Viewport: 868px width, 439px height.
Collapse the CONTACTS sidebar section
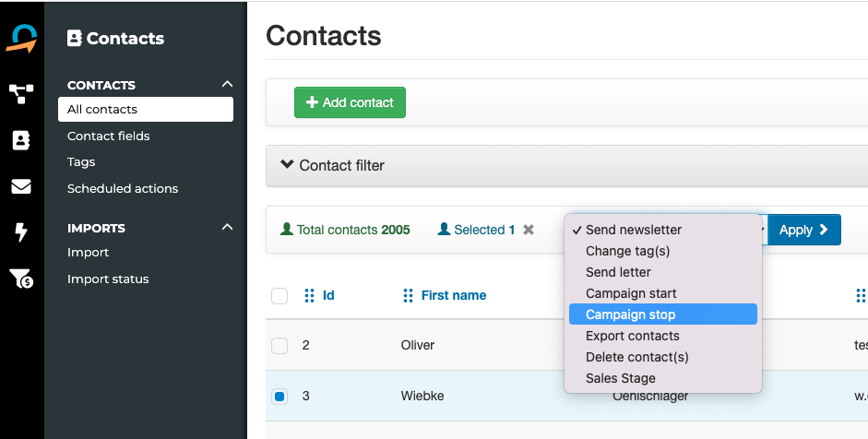[x=227, y=85]
